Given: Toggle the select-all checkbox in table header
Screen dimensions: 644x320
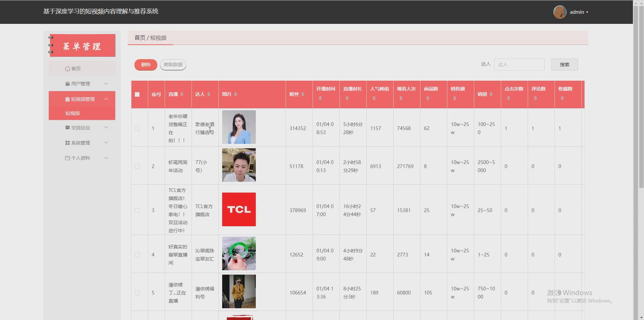Looking at the screenshot, I should [137, 94].
